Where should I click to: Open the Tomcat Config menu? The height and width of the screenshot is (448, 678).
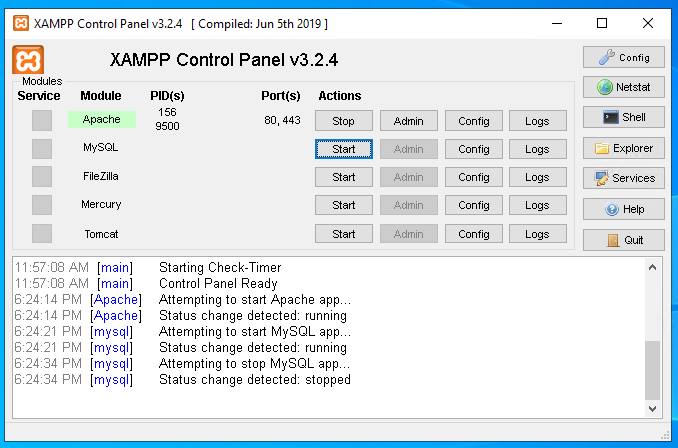tap(473, 234)
